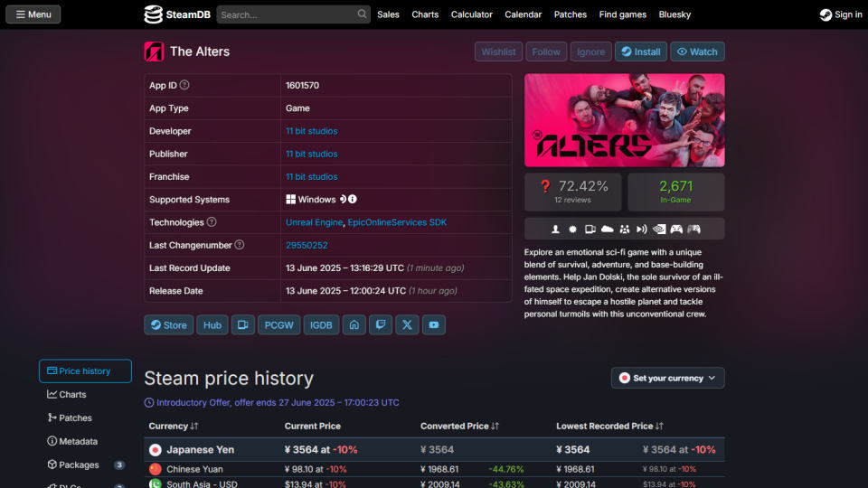Click the info icon beside Windows
This screenshot has width=868, height=488.
(353, 199)
